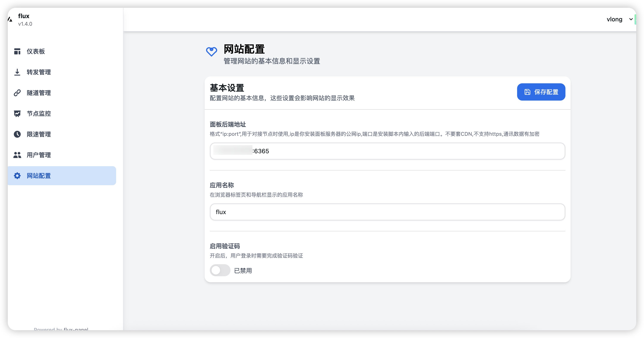Open the 节点监控 page

pos(39,114)
